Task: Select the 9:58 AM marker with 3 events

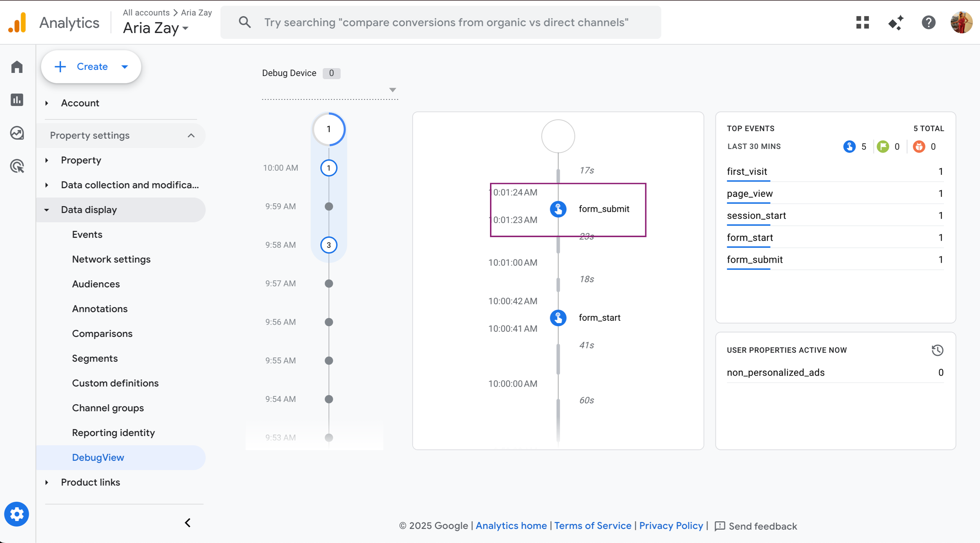Action: click(328, 245)
